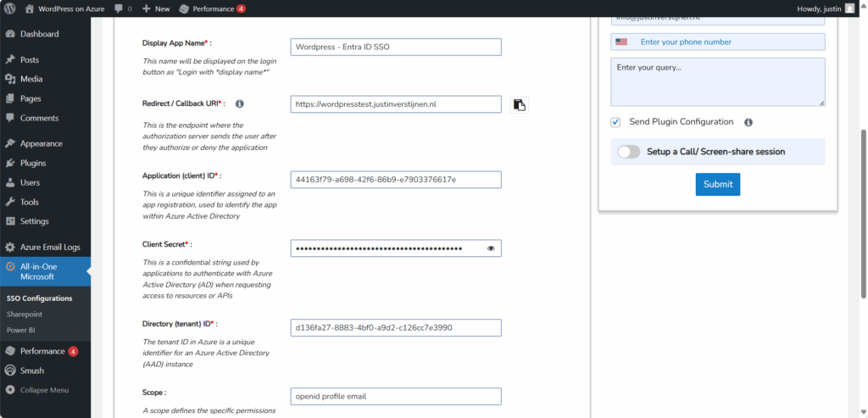
Task: Show the Client Secret with eye icon
Action: pos(491,248)
